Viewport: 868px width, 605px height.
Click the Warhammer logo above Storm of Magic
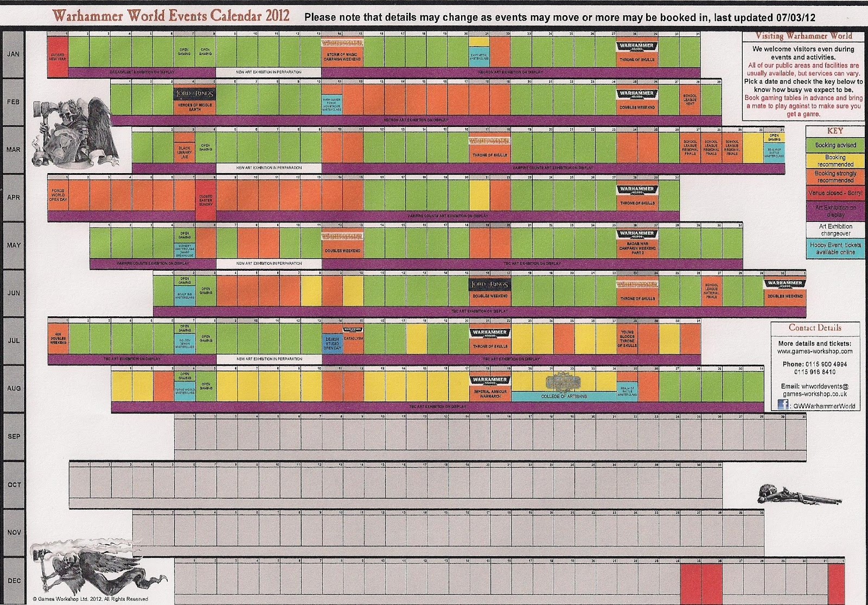click(342, 43)
